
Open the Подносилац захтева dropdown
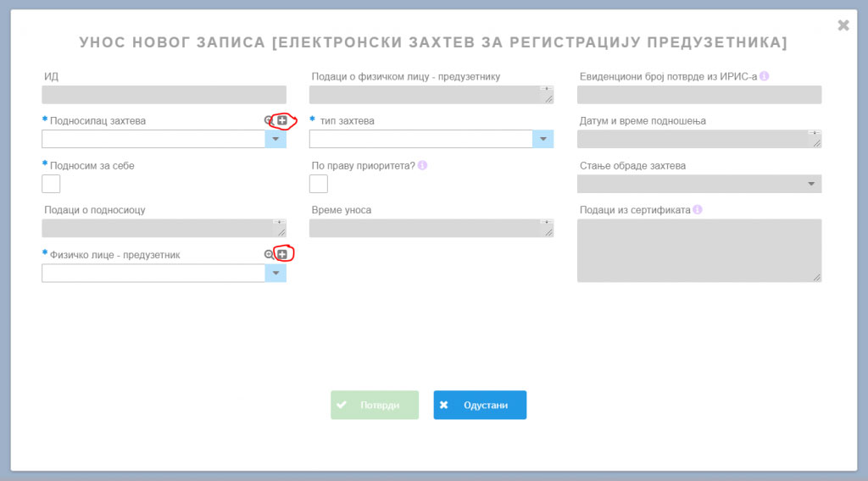click(275, 139)
